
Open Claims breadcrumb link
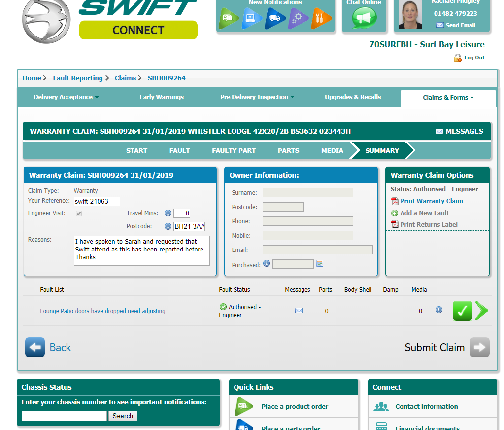[125, 78]
